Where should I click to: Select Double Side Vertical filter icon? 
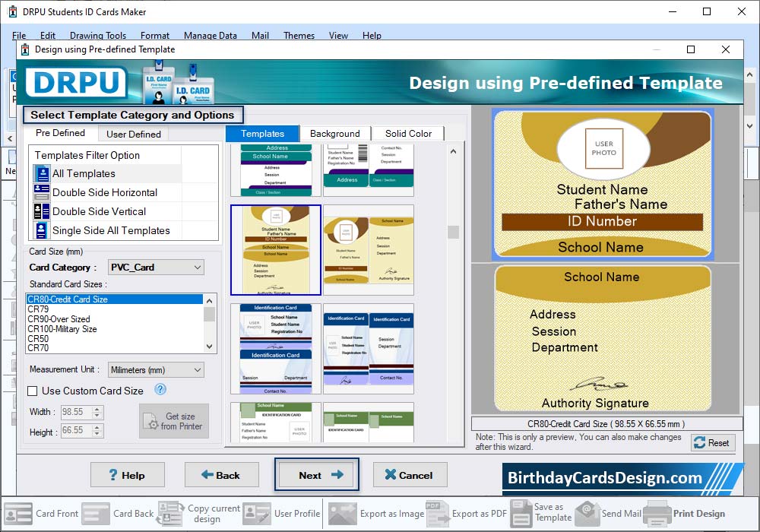click(42, 211)
